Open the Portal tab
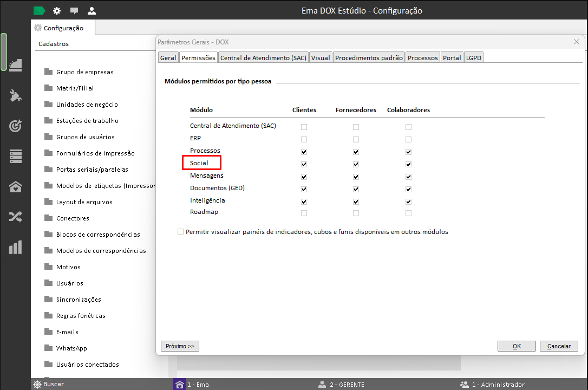 point(452,57)
